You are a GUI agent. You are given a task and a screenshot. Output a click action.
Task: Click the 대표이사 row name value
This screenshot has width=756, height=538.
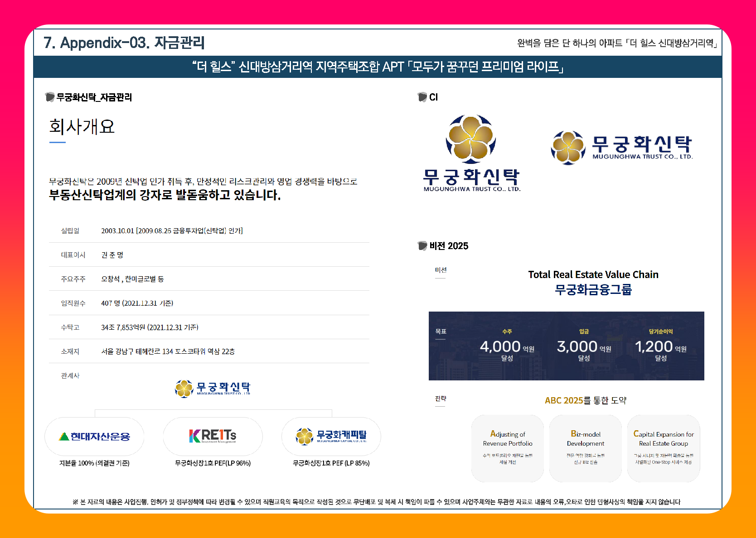[112, 255]
